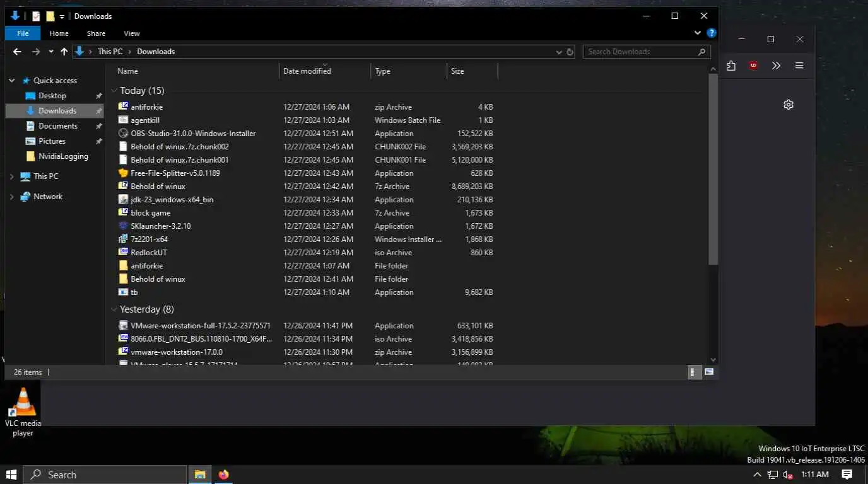This screenshot has width=868, height=484.
Task: Sort by Date modified column
Action: 325,71
